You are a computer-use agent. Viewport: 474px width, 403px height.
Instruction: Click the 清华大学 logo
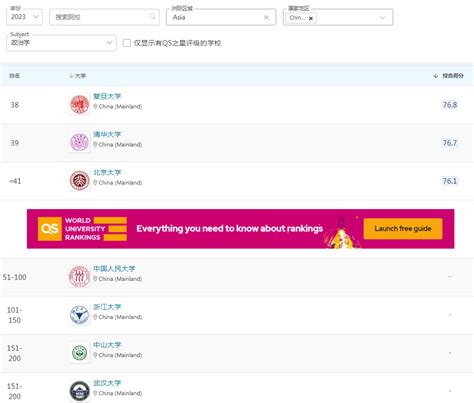[79, 142]
